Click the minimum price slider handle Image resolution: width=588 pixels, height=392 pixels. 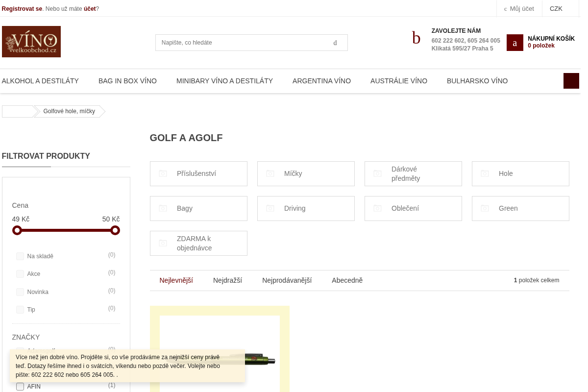tap(17, 230)
